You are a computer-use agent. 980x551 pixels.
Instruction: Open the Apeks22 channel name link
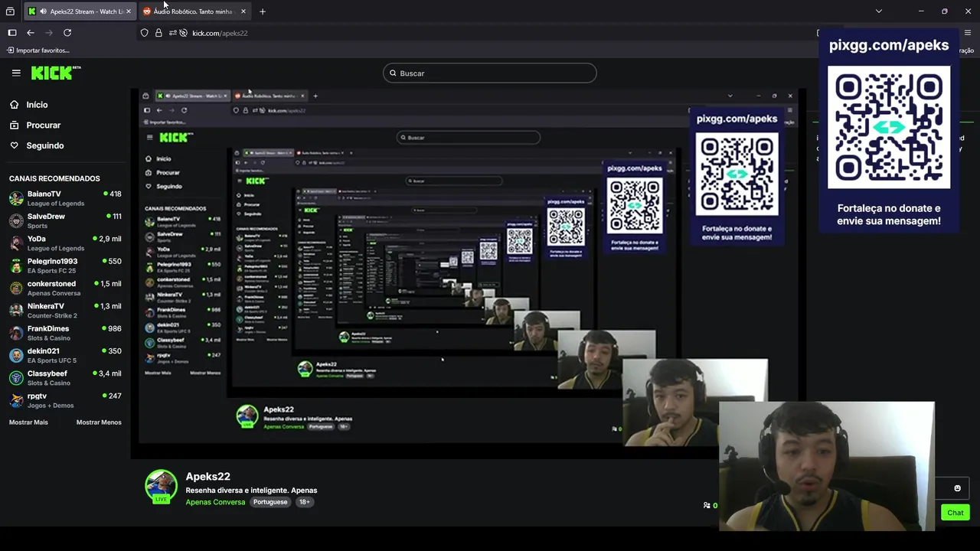point(207,476)
